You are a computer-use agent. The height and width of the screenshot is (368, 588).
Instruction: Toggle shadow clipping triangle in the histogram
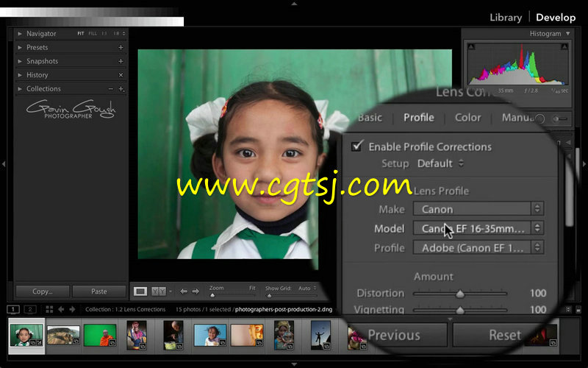tap(471, 46)
